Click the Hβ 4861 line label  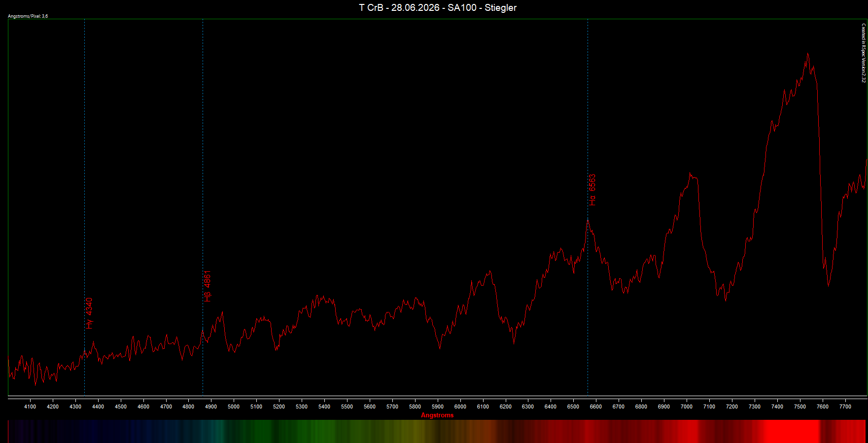click(x=208, y=286)
